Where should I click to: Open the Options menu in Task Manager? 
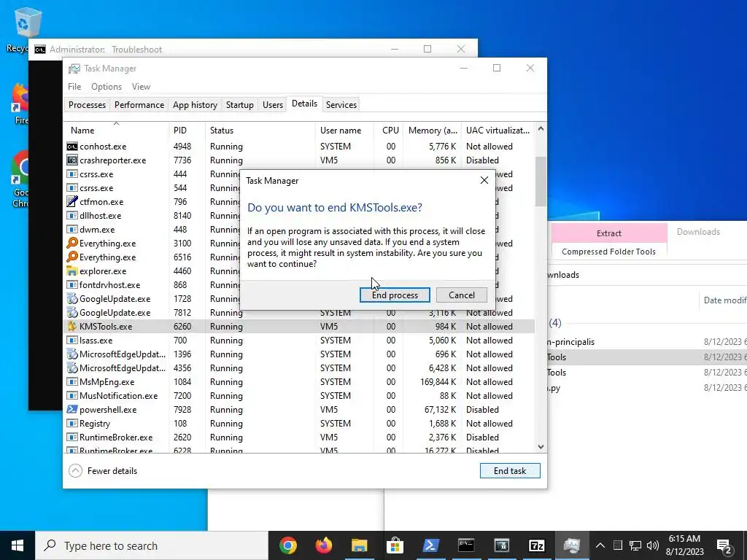[x=107, y=87]
